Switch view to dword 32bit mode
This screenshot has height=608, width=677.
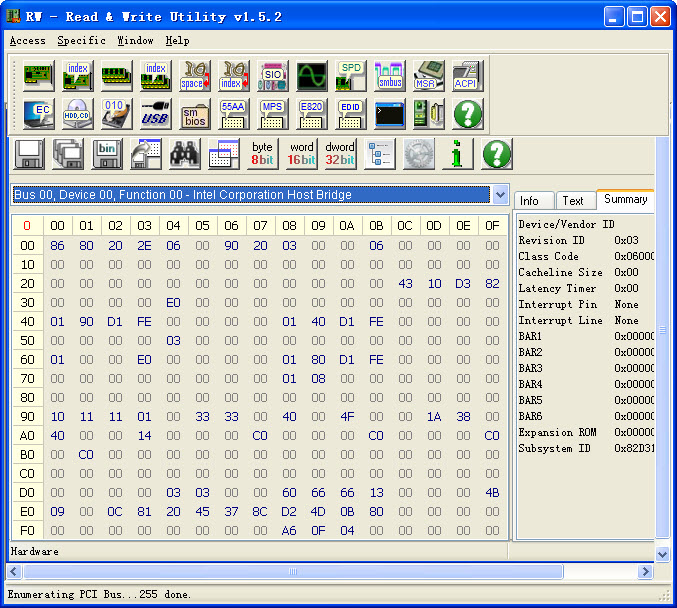pos(340,153)
